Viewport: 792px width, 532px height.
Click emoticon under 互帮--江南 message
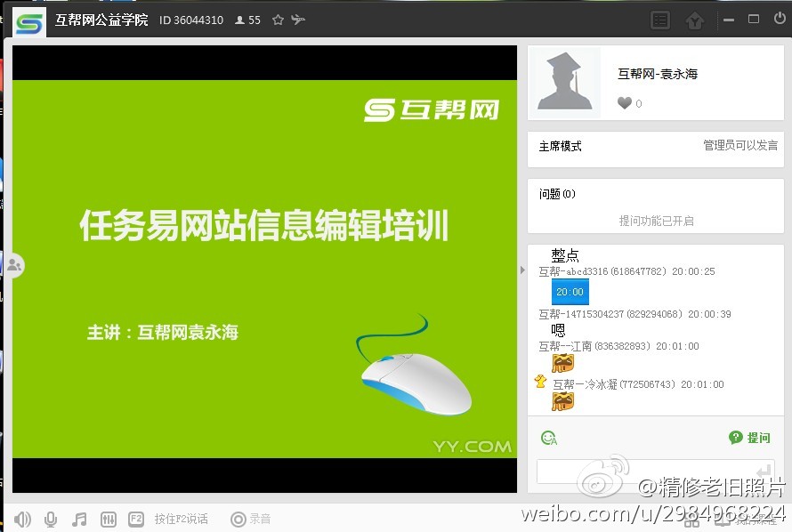[563, 363]
